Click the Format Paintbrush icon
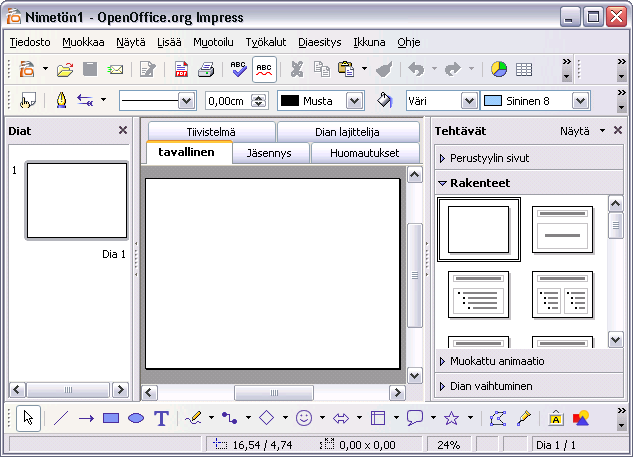 point(384,69)
